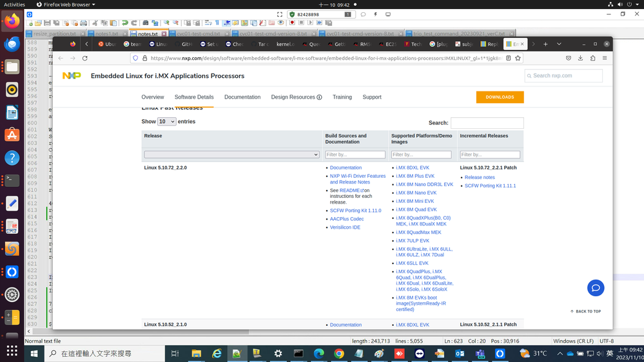Open Outlook from the Windows taskbar
This screenshot has width=644, height=362.
(460, 354)
